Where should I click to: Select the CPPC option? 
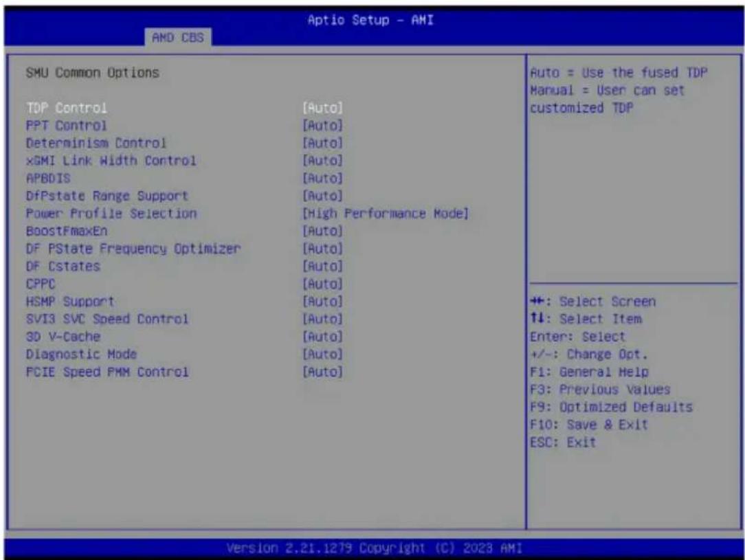point(41,284)
